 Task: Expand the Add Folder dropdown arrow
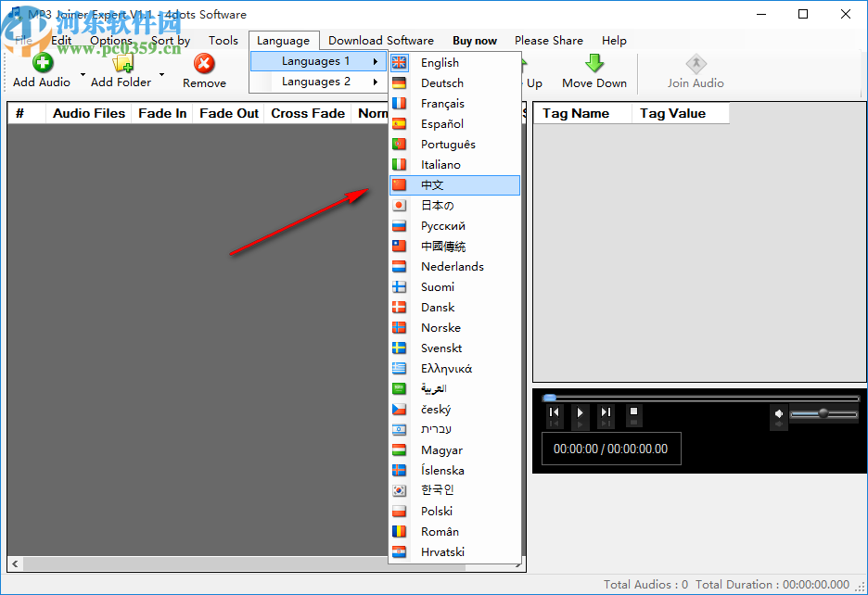[161, 74]
